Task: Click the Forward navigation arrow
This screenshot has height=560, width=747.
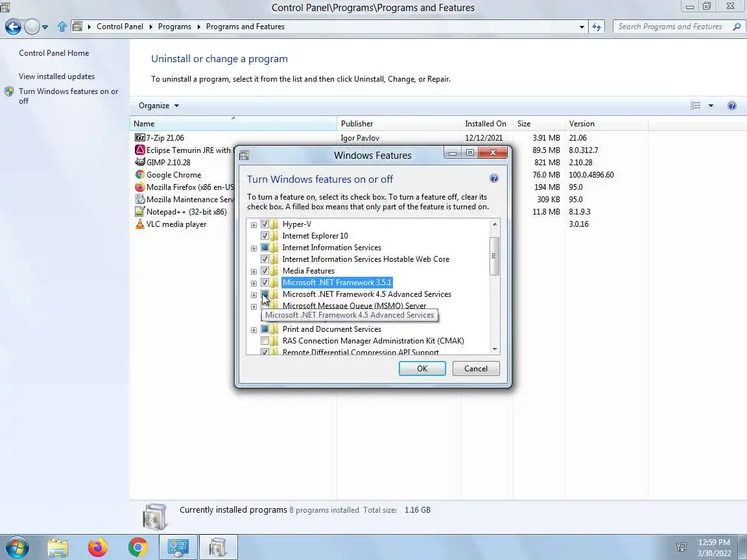Action: (x=31, y=27)
